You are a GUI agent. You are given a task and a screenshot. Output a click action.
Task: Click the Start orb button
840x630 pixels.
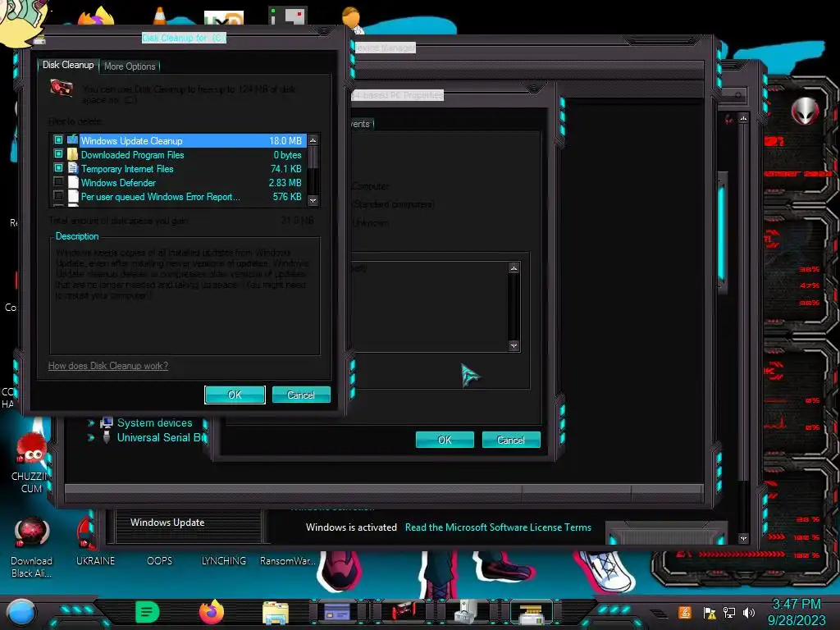point(21,613)
